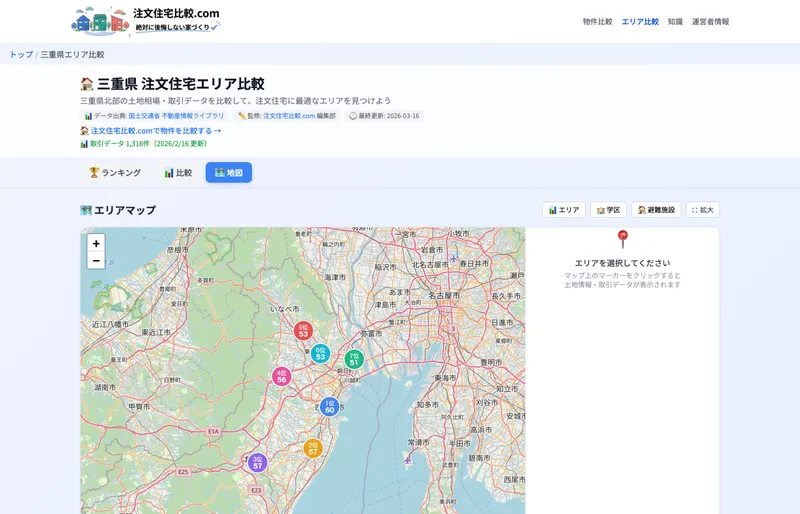Click the bar chart icon on 比較 tab
Image resolution: width=800 pixels, height=514 pixels.
[x=169, y=173]
